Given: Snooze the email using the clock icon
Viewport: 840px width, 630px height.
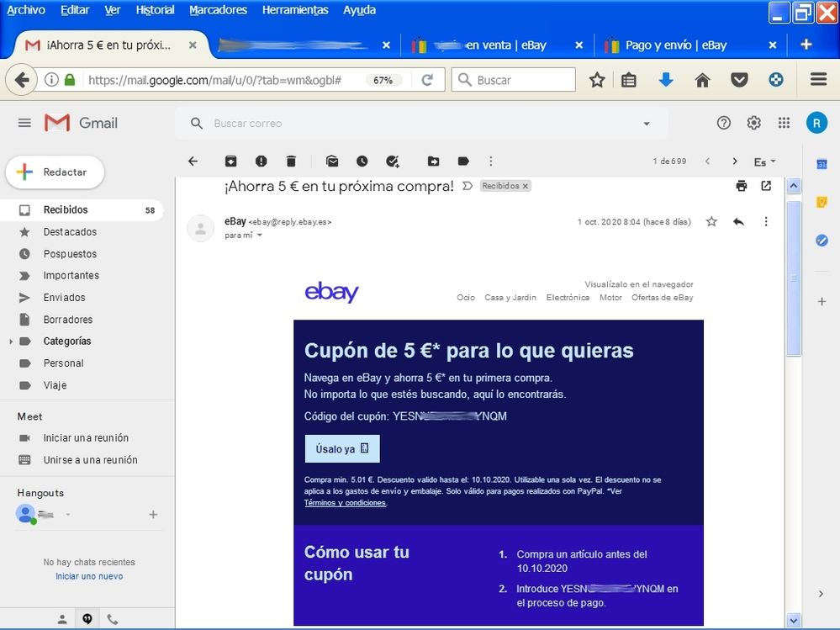Looking at the screenshot, I should [x=362, y=161].
